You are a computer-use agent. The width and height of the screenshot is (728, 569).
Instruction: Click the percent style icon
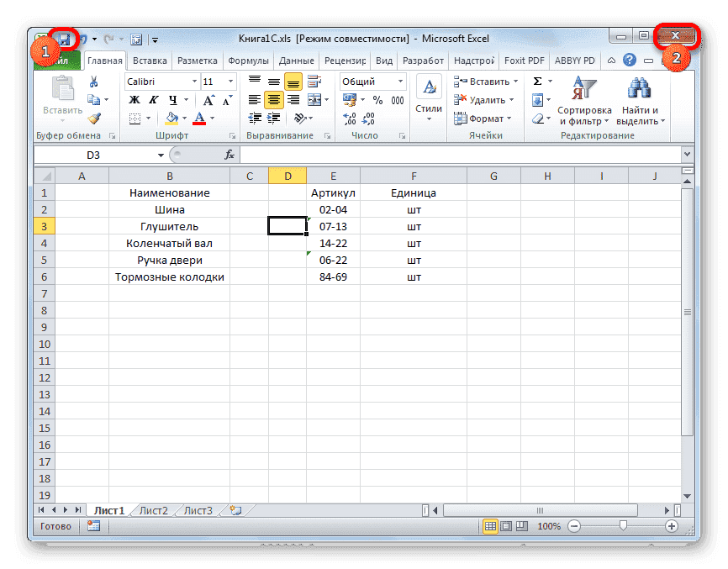coord(378,100)
